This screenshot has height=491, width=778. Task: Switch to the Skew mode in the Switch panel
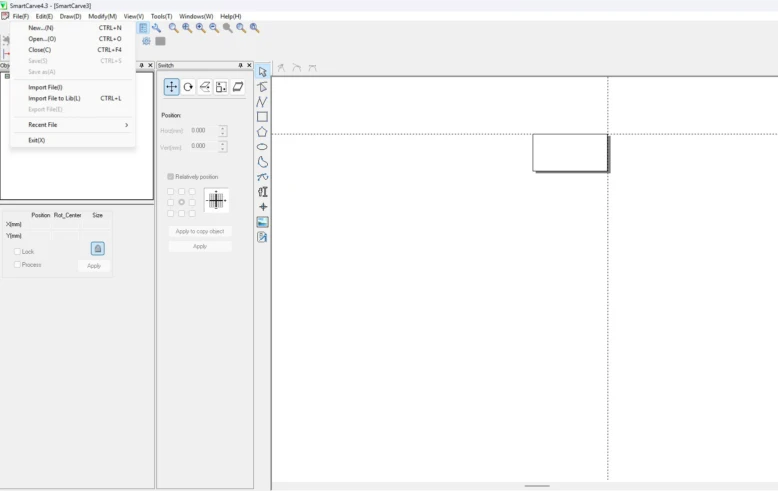(238, 87)
